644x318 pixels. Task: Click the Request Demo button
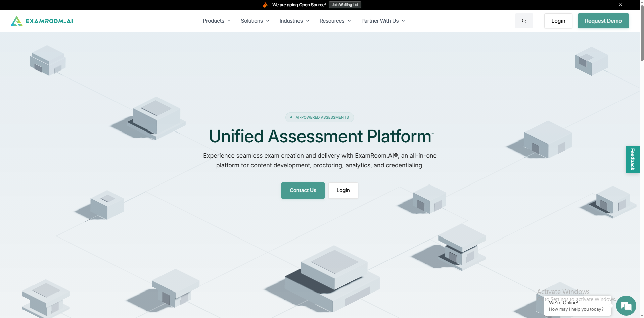tap(603, 21)
